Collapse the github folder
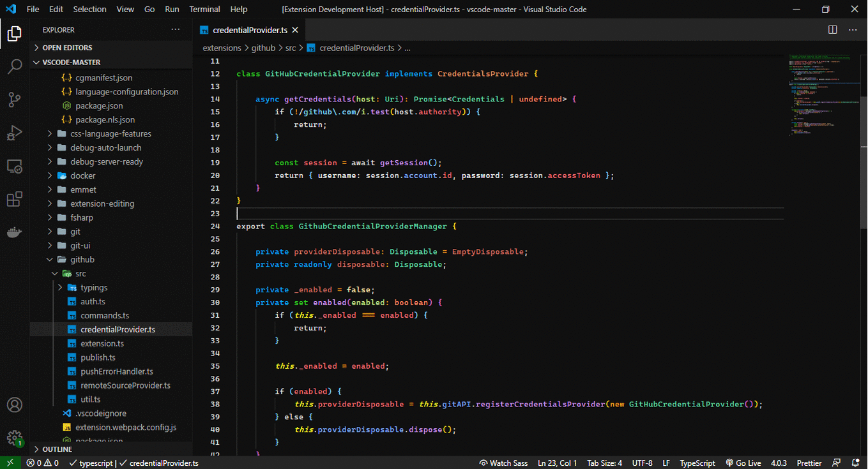This screenshot has height=469, width=868. click(x=111, y=260)
